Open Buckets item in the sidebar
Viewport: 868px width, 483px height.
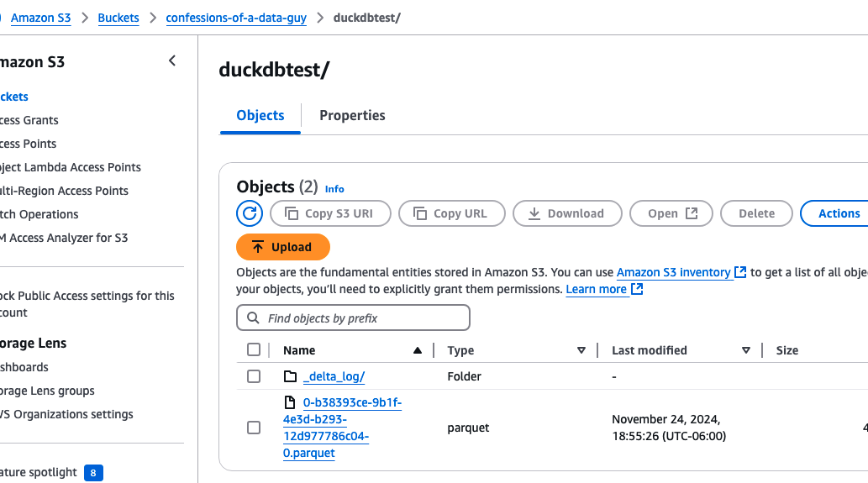[13, 97]
